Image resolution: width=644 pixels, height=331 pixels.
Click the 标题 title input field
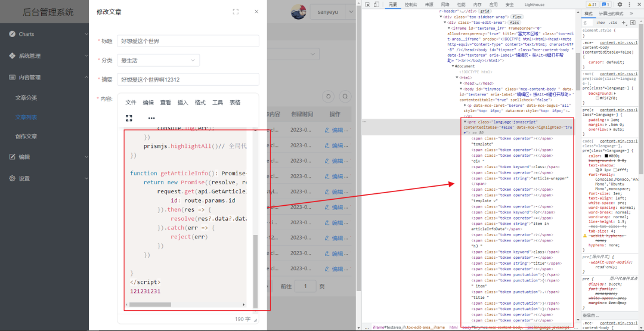coord(188,41)
